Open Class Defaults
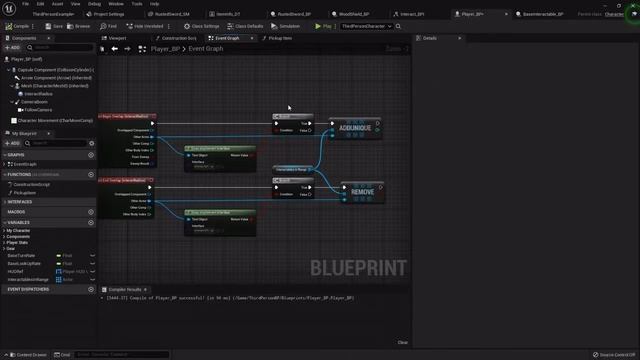Image resolution: width=640 pixels, height=360 pixels. click(245, 26)
